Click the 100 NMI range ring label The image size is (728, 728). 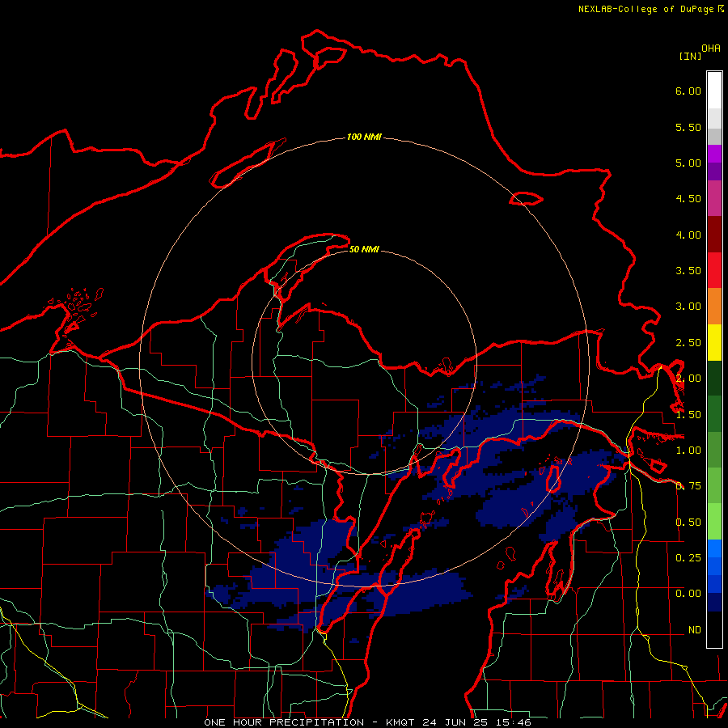364,137
